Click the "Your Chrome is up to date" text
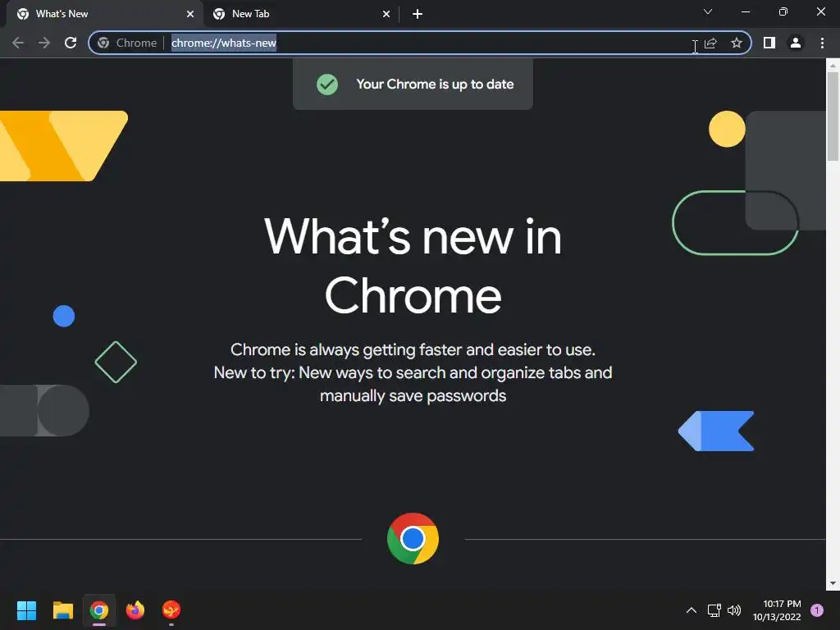Image resolution: width=840 pixels, height=630 pixels. (x=435, y=84)
